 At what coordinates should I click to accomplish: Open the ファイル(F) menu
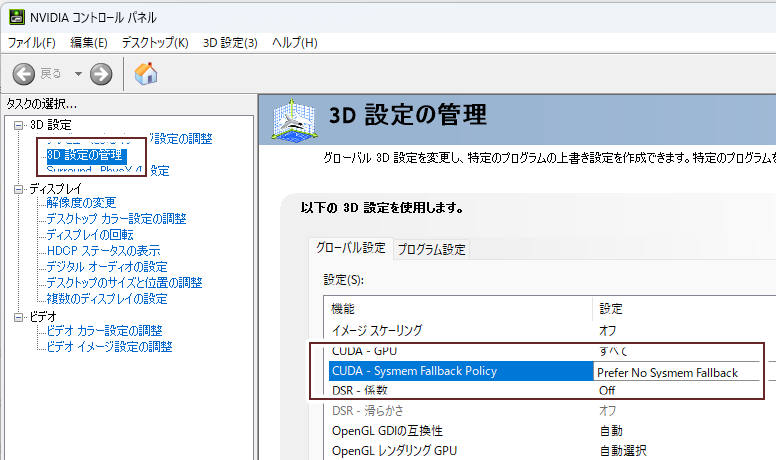click(31, 43)
